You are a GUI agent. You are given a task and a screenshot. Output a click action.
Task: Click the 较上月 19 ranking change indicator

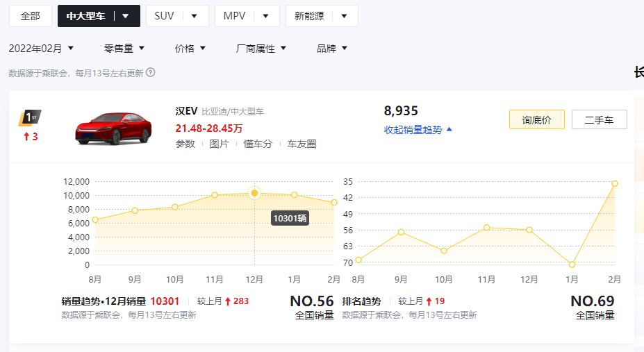(422, 301)
